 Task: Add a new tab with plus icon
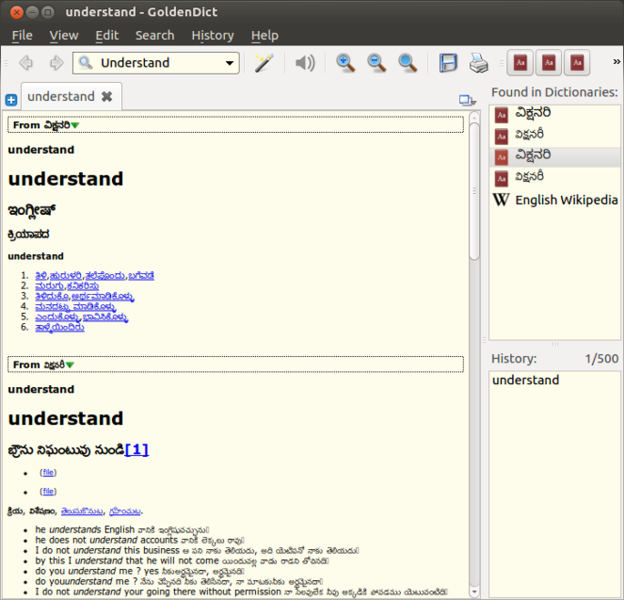(x=11, y=100)
